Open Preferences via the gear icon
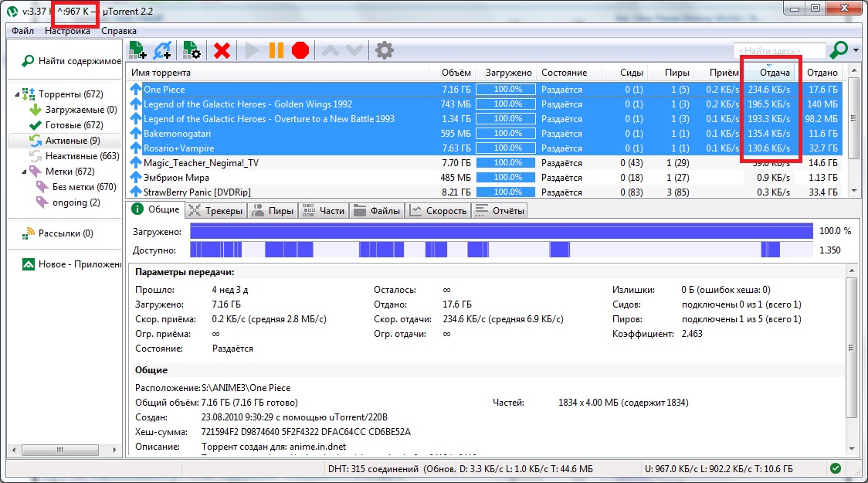The width and height of the screenshot is (868, 483). pos(384,51)
